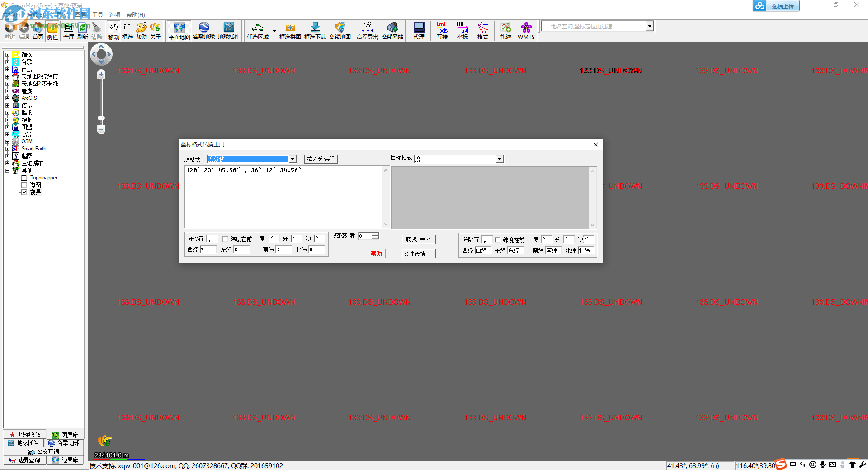Tick target-side 纬度在前 checkbox
This screenshot has height=470, width=868.
coord(498,240)
